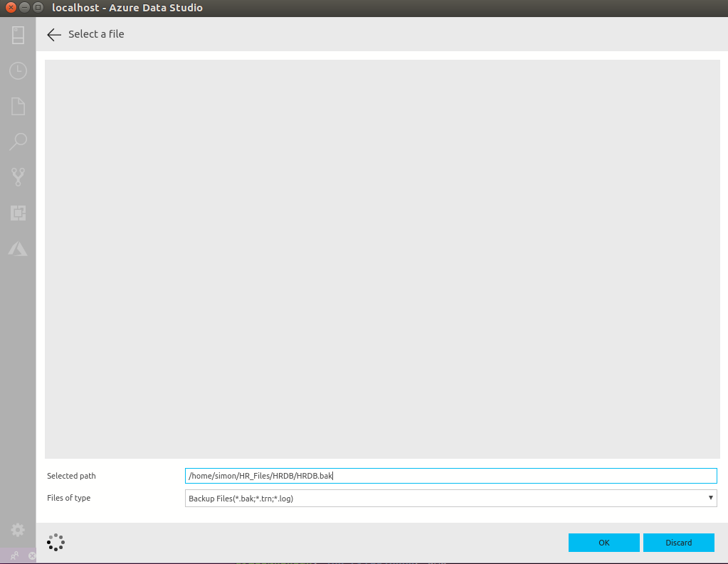728x564 pixels.
Task: Open the Search magnifier icon
Action: [x=18, y=142]
